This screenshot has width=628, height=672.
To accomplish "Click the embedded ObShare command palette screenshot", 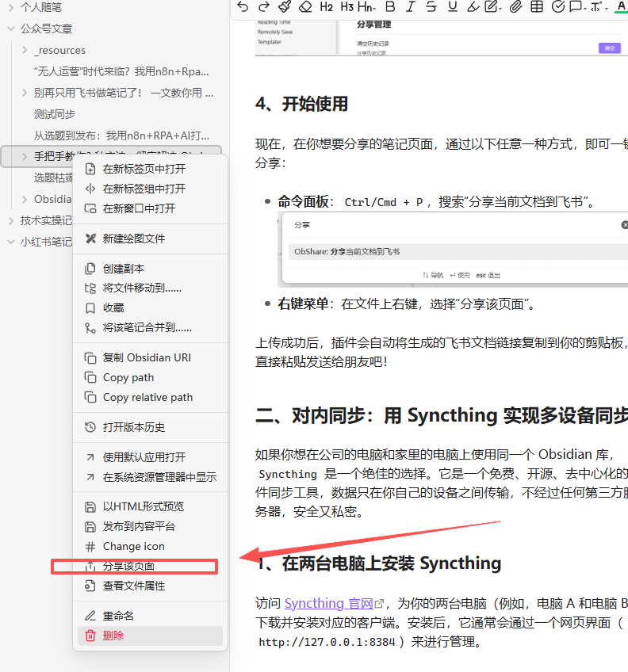I will tap(453, 250).
